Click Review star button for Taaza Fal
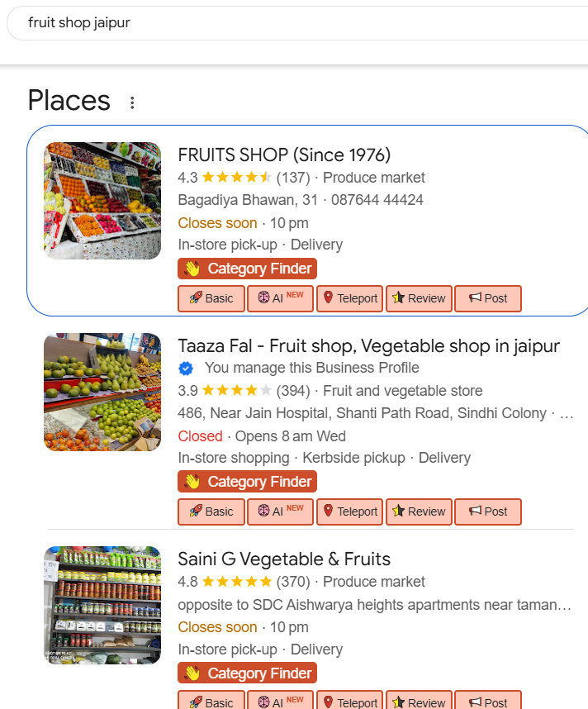 (x=419, y=512)
